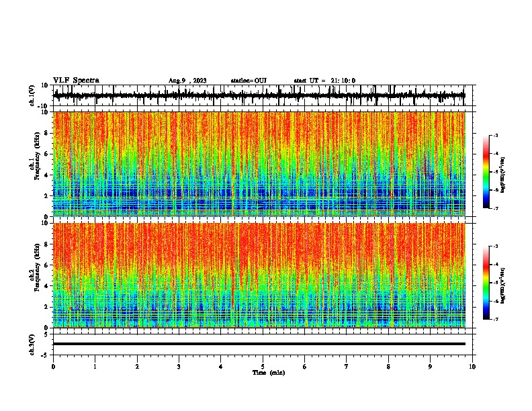Click the time axis tick label "4"
The image size is (532, 411).
221,367
